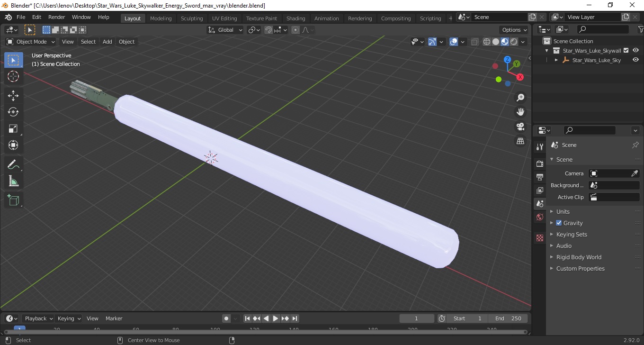644x345 pixels.
Task: Open the File menu
Action: 21,17
